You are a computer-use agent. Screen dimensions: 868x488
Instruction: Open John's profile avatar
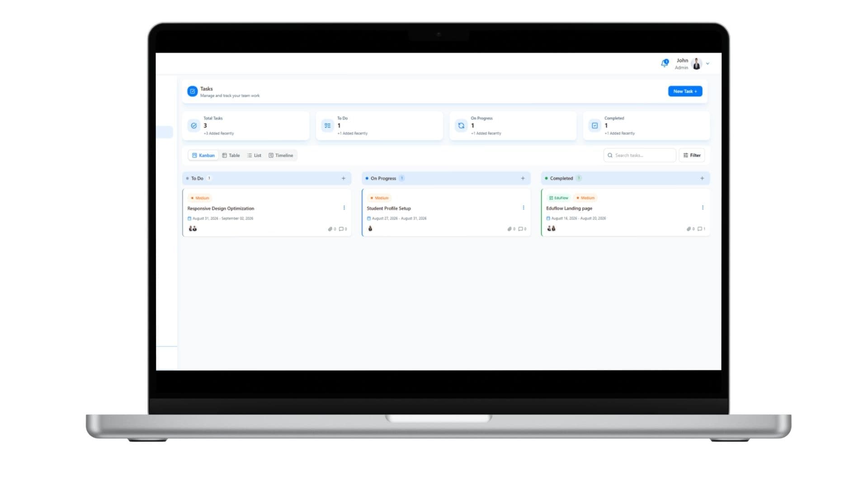[697, 64]
